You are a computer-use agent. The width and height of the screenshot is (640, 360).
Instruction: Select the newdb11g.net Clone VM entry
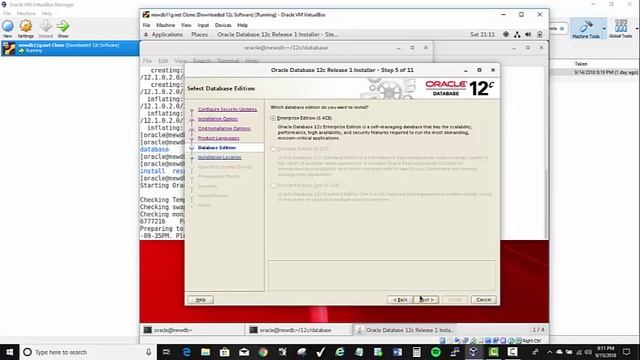click(69, 48)
